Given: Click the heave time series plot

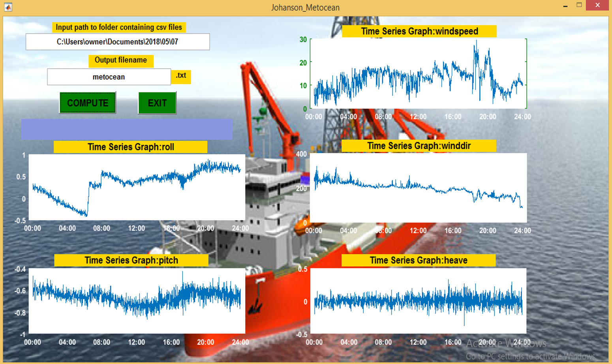Looking at the screenshot, I should (x=419, y=301).
